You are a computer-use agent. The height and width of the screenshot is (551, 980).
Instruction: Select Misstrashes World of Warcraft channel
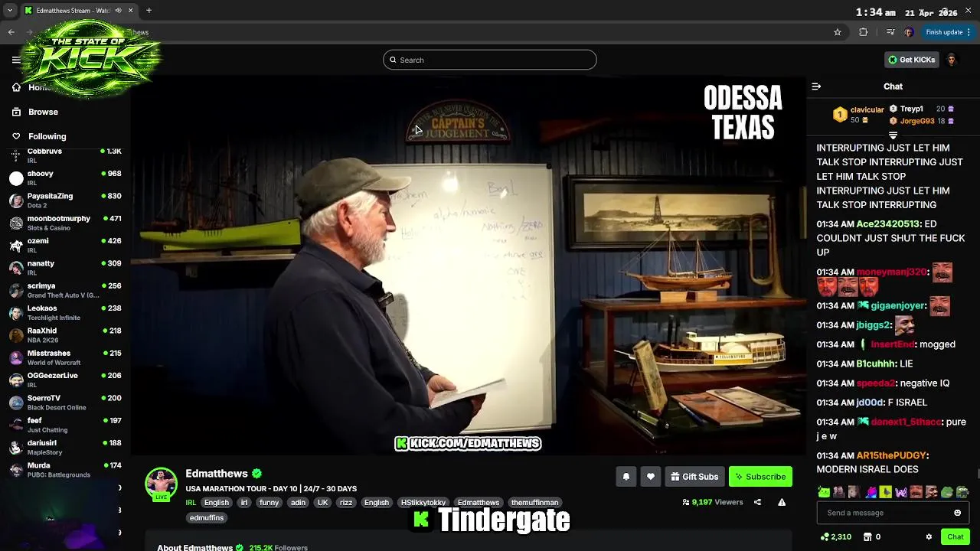point(65,357)
